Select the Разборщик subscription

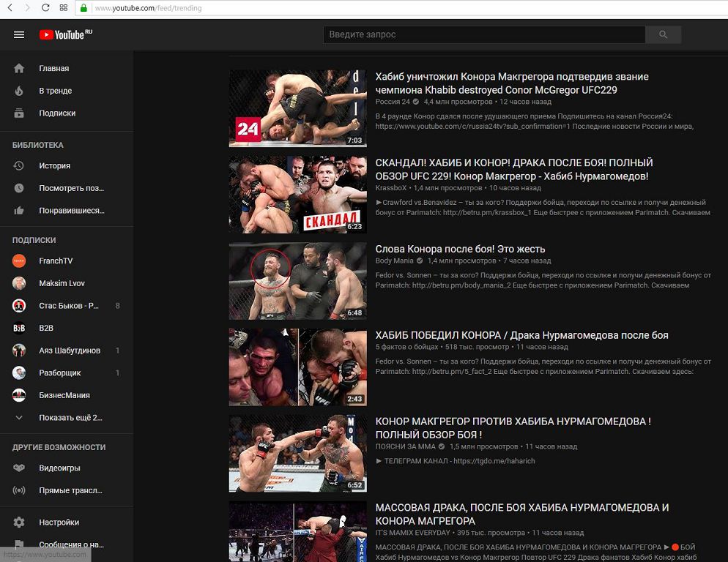click(x=67, y=372)
